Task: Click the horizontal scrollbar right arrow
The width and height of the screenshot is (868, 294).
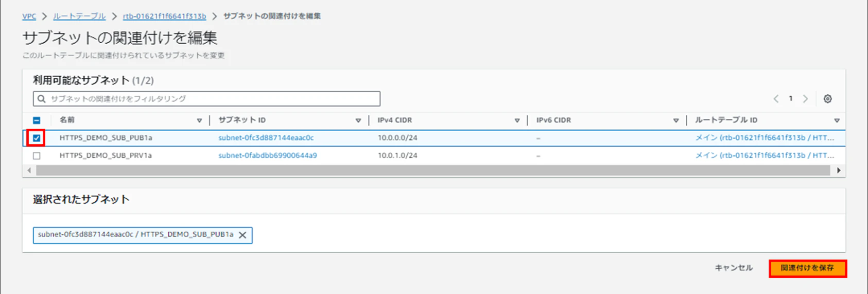Action: 839,170
